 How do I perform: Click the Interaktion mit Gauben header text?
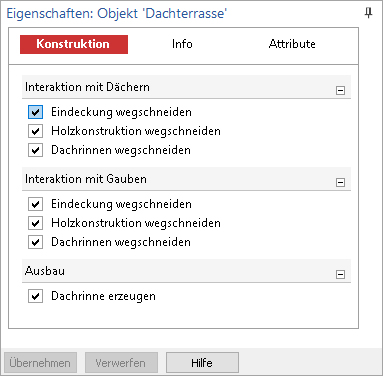(86, 179)
